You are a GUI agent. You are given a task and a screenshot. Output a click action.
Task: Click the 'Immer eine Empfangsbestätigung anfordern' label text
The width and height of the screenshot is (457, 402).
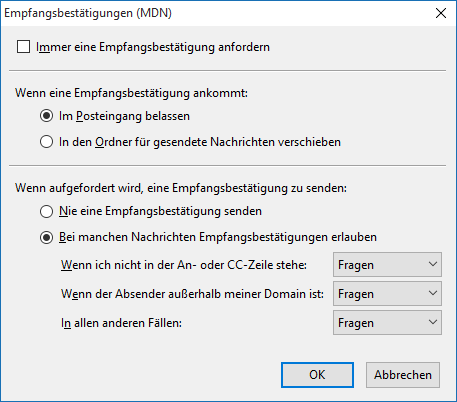point(153,47)
